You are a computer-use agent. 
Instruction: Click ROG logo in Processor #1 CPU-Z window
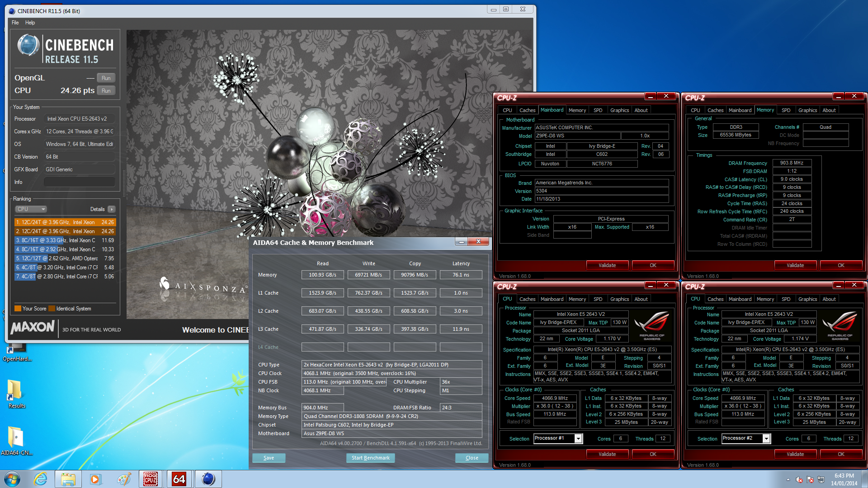651,326
